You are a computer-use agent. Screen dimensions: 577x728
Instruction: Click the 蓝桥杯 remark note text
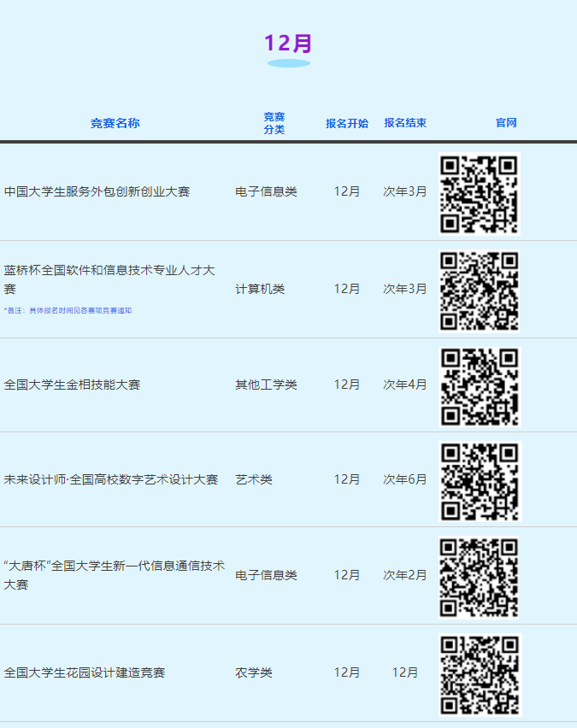pos(68,311)
